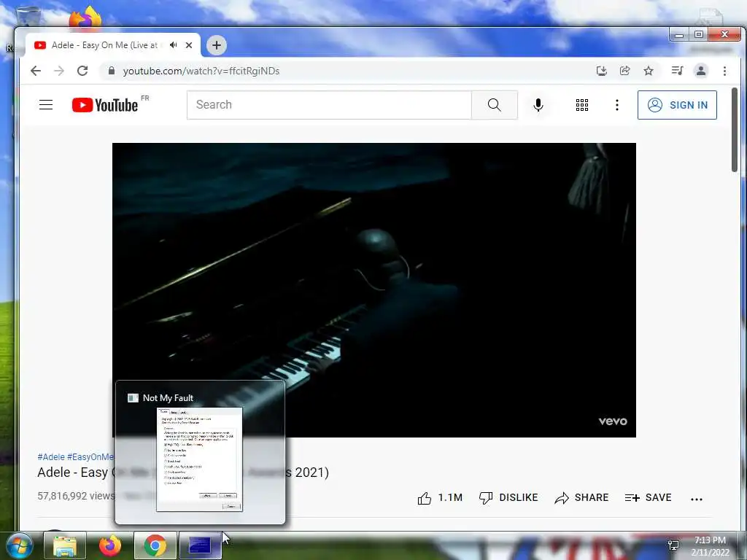This screenshot has width=747, height=560.
Task: Open the Windows Start menu
Action: pos(18,545)
